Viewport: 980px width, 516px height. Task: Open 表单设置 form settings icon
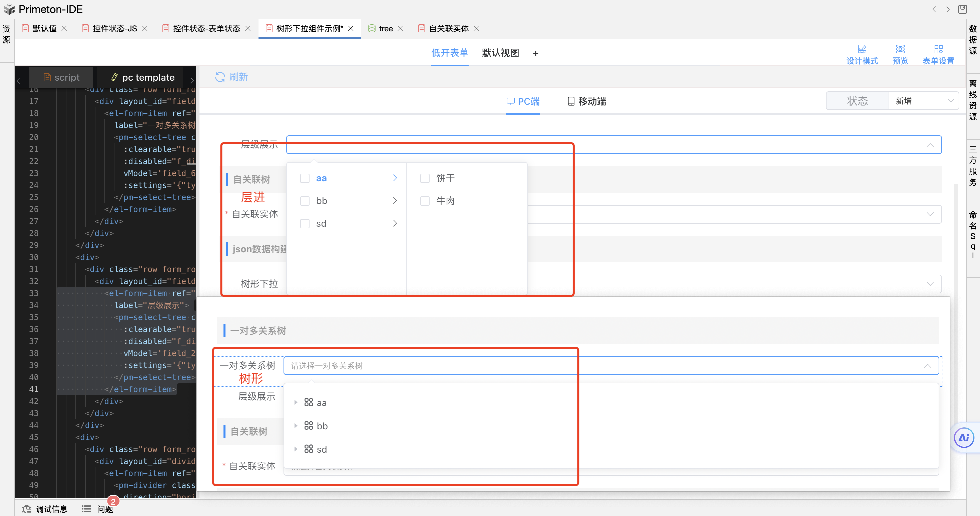click(x=938, y=49)
